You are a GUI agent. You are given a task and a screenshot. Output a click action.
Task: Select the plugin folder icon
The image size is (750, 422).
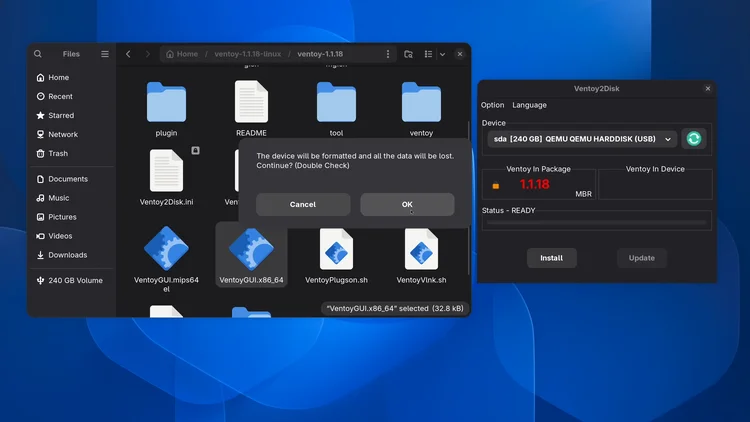pyautogui.click(x=166, y=102)
